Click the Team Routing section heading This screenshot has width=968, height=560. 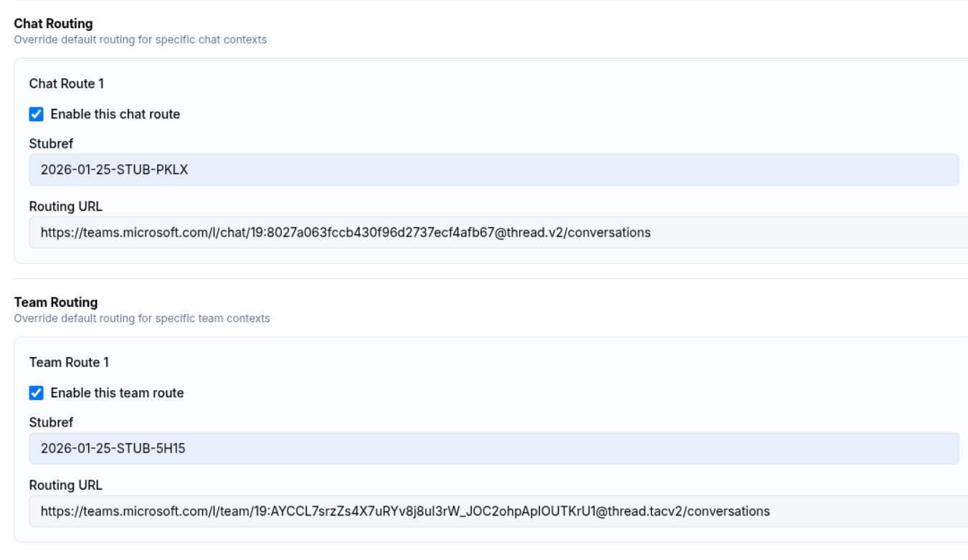(56, 303)
